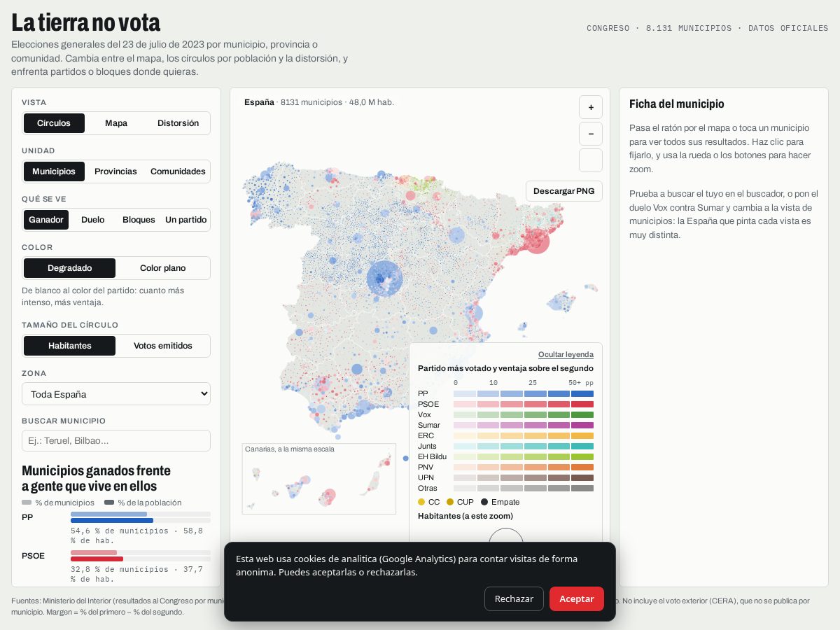Click the PP population percentage bar

pos(112,520)
